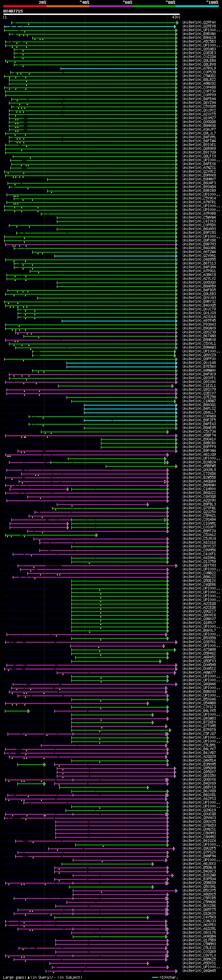
Task: Select label UniRef100_C7Z6D6
Action: click(x=199, y=473)
